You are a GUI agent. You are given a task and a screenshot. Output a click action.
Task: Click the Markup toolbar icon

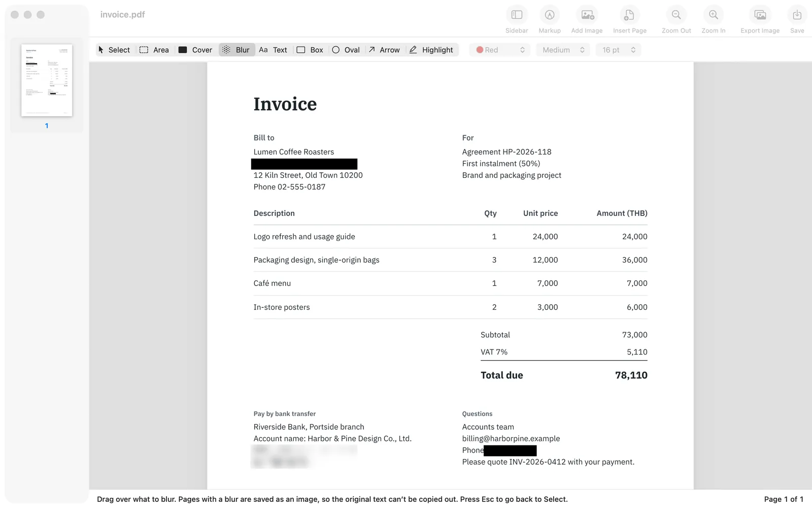click(550, 15)
